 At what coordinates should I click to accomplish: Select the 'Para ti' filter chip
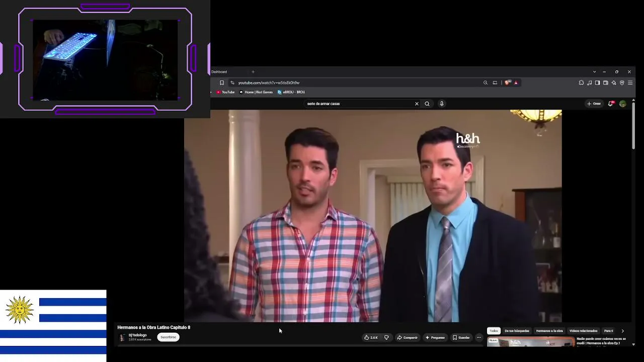[608, 331]
